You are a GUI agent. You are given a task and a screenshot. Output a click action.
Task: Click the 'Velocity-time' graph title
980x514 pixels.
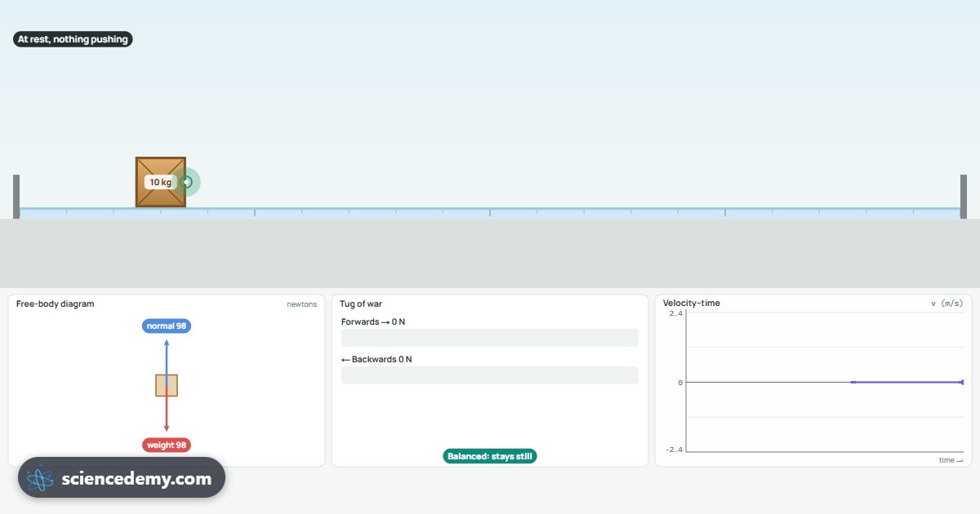[692, 304]
